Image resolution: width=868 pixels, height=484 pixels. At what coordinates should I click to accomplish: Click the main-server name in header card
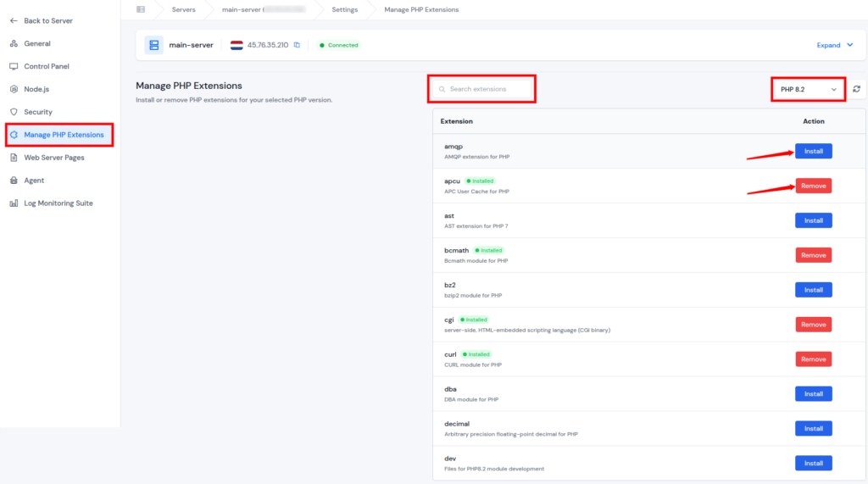click(191, 45)
